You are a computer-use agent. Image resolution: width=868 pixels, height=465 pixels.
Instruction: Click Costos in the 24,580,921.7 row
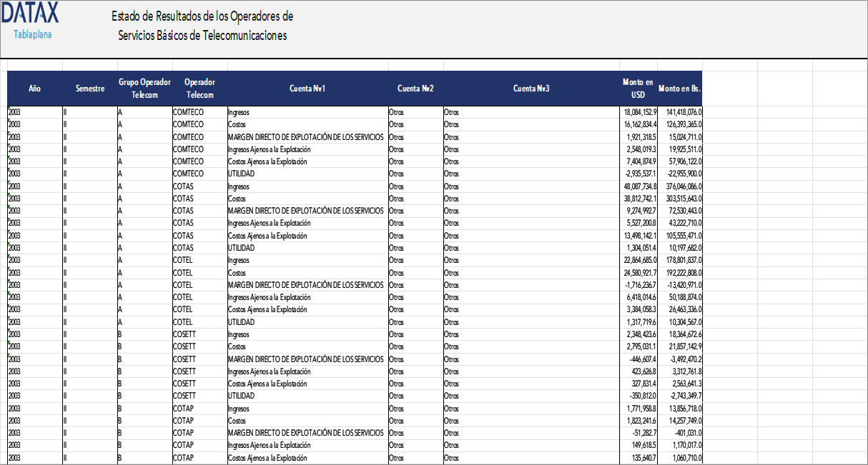coord(307,272)
